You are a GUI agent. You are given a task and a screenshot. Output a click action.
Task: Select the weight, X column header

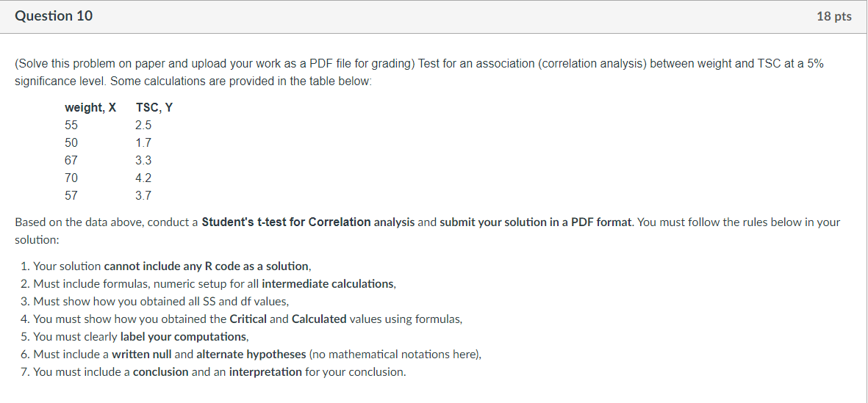(90, 108)
